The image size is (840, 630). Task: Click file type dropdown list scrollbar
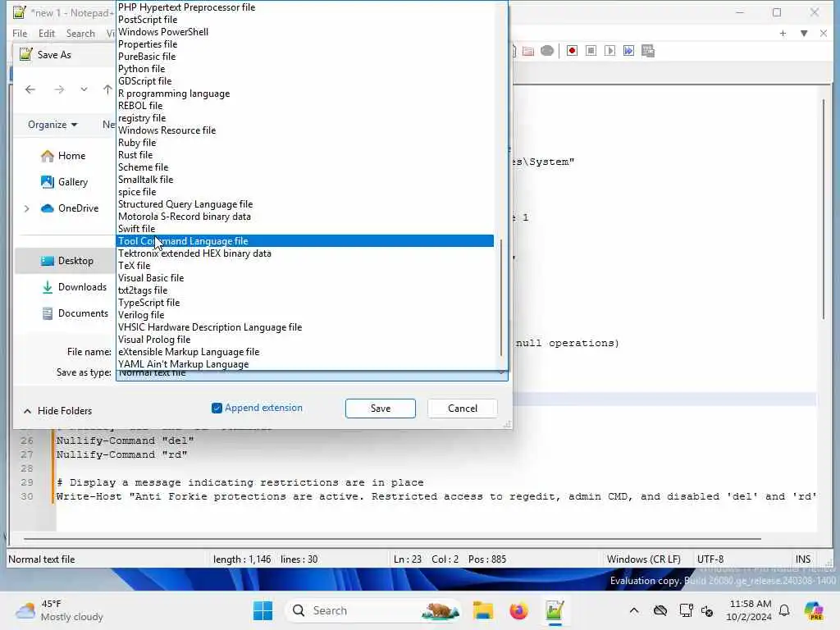pos(501,297)
